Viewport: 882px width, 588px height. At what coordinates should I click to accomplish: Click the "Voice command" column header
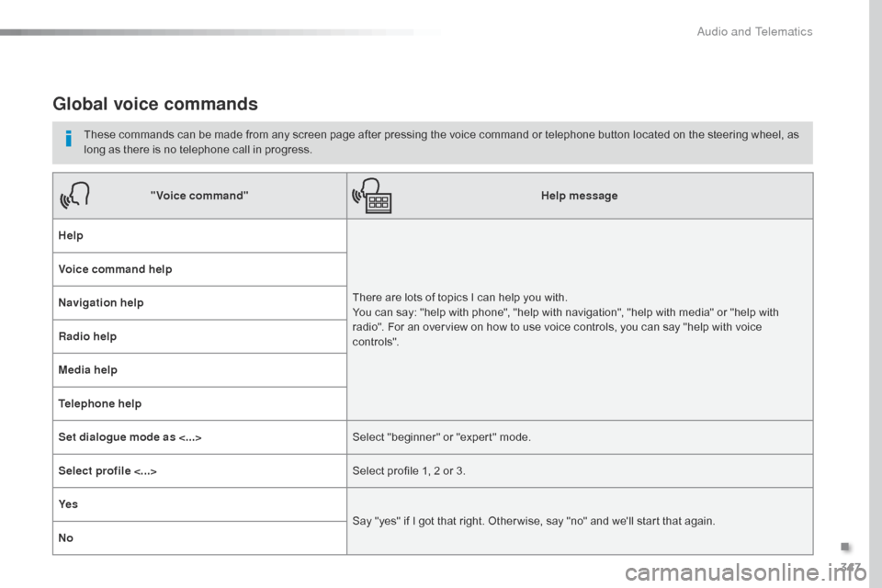pos(199,196)
